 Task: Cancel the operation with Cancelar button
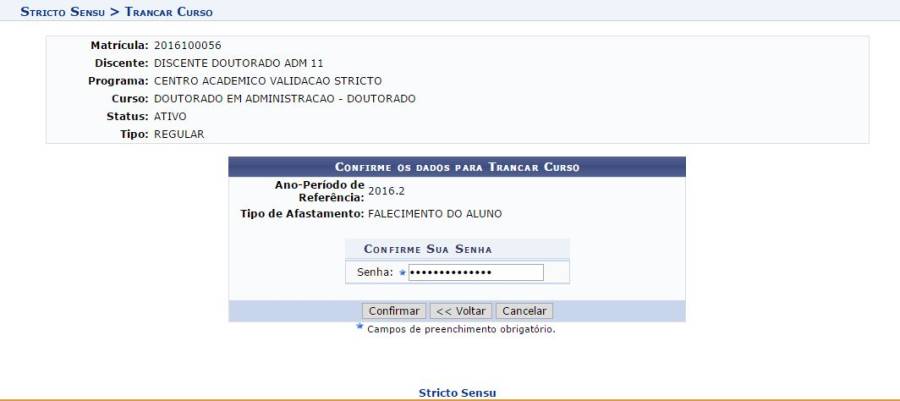524,311
